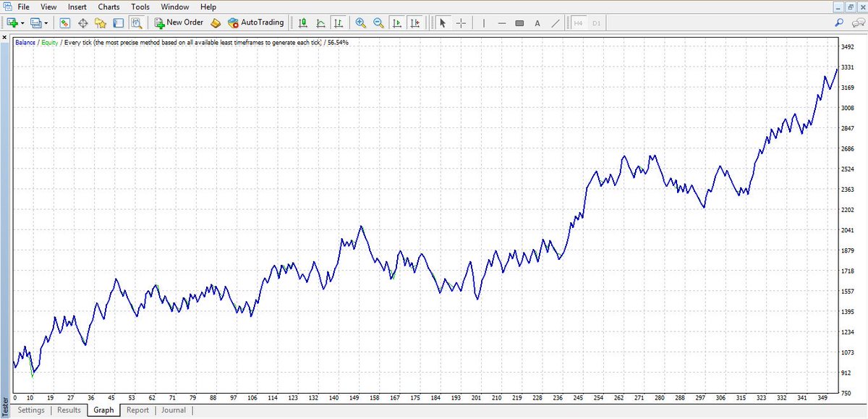868x419 pixels.
Task: Click the New Order button
Action: (179, 22)
